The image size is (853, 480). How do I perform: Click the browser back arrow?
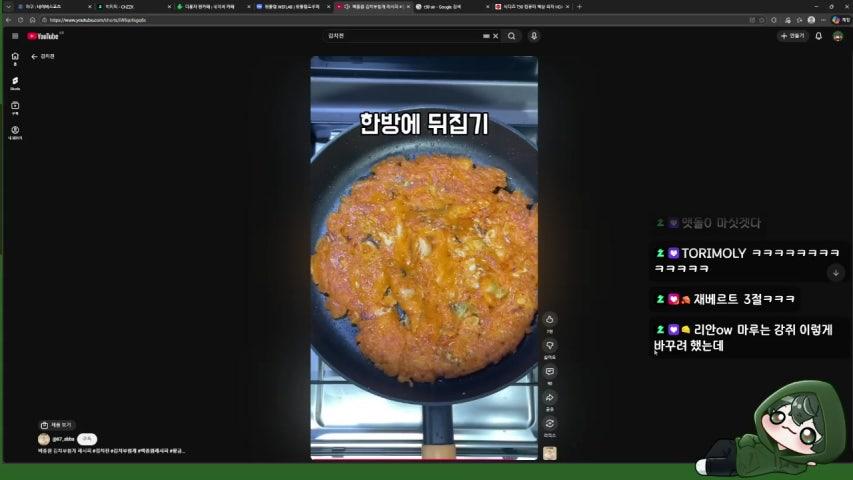8,20
